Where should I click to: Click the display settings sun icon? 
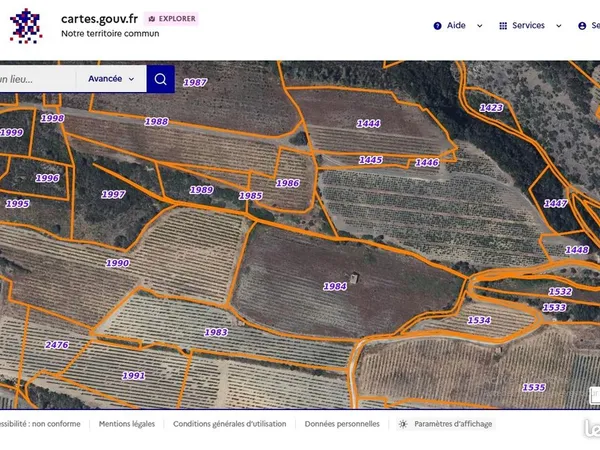[x=403, y=424]
